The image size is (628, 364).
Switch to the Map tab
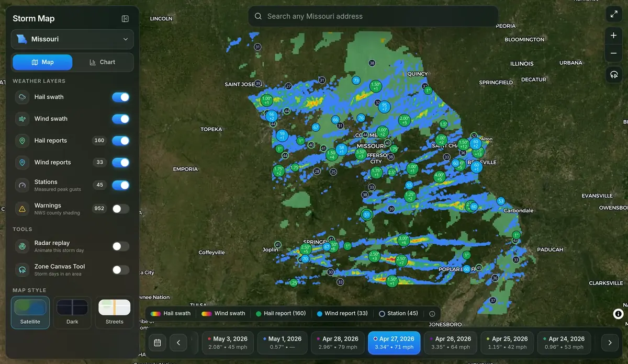[x=43, y=62]
